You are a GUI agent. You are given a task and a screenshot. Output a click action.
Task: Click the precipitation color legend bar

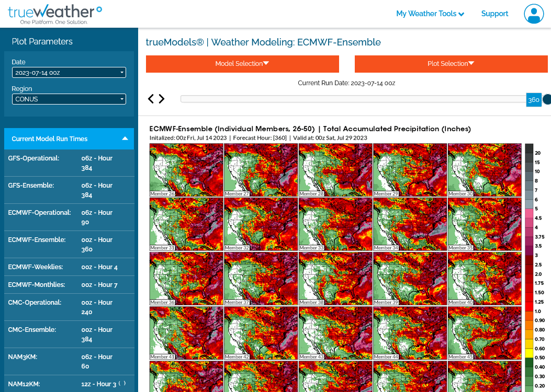(529, 268)
